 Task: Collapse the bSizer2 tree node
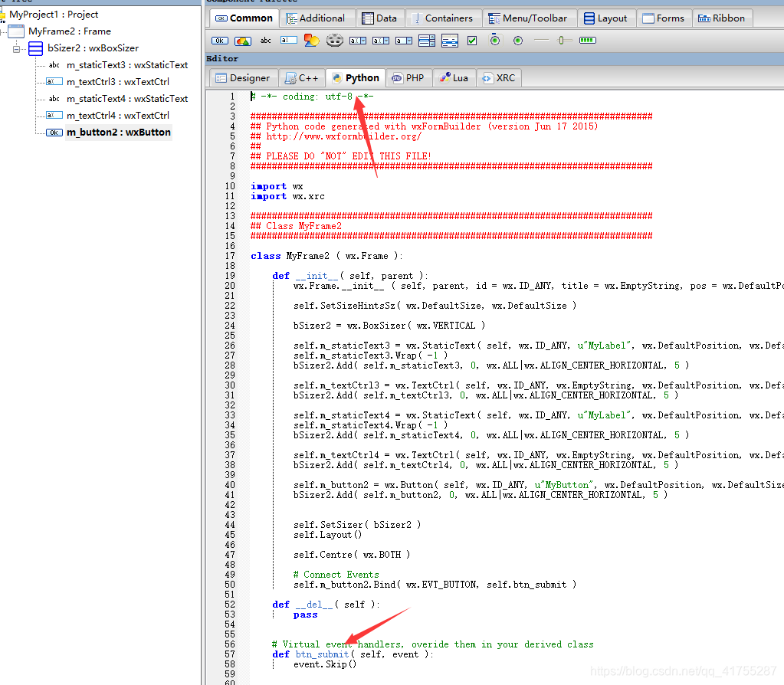tap(17, 49)
